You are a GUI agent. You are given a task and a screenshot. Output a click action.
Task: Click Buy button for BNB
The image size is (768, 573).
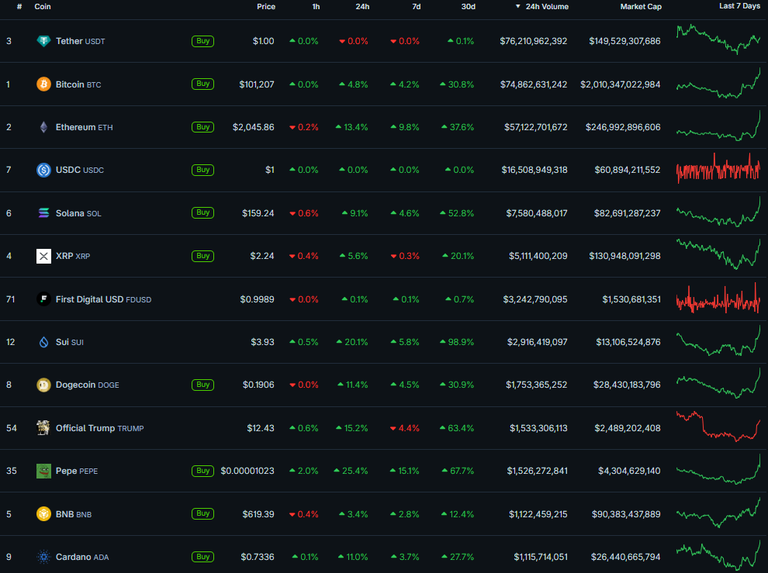pyautogui.click(x=203, y=514)
